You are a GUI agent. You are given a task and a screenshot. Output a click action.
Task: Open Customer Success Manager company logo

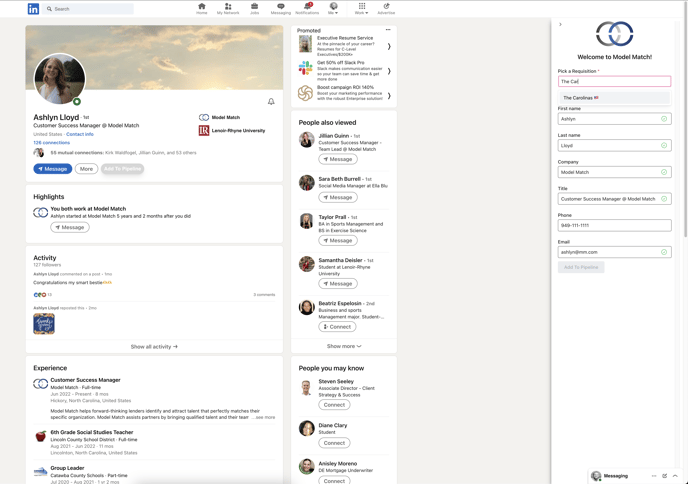point(41,384)
